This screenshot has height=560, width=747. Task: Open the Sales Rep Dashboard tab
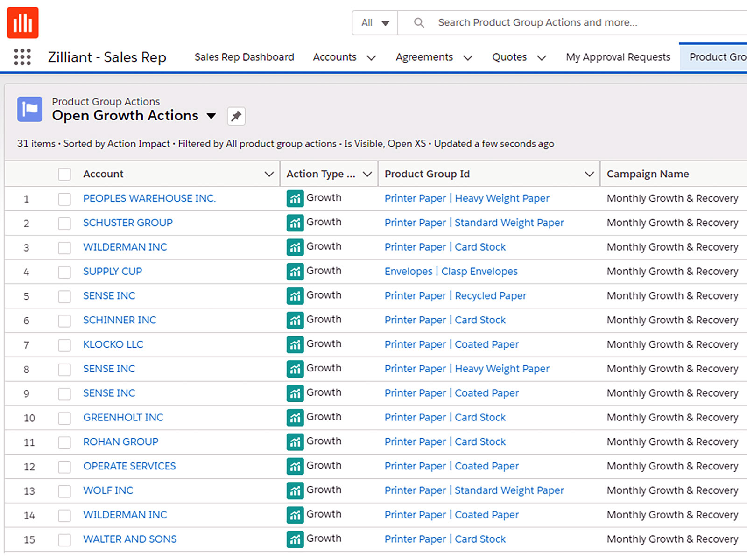[244, 57]
